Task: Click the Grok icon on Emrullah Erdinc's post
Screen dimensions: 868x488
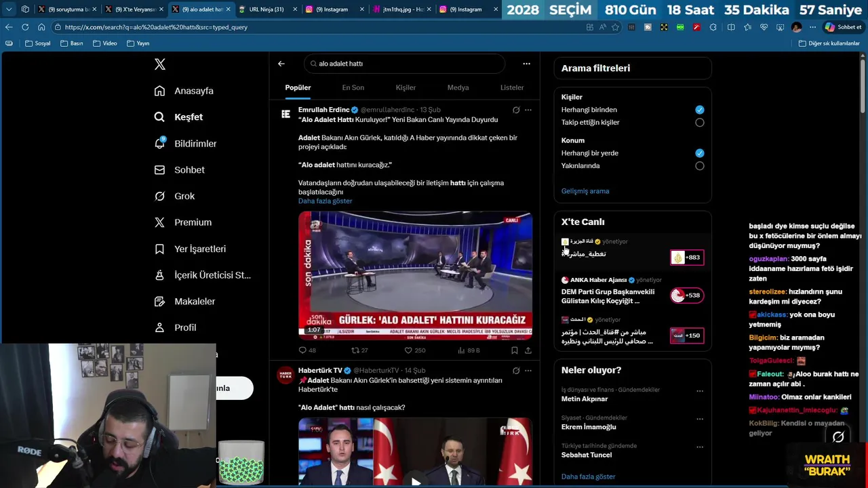Action: tap(516, 110)
